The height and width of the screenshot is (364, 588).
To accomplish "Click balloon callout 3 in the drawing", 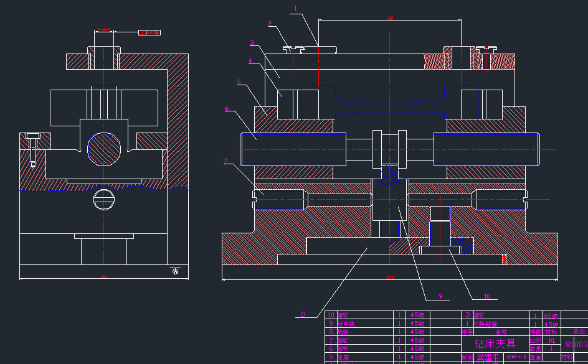I will coord(252,43).
